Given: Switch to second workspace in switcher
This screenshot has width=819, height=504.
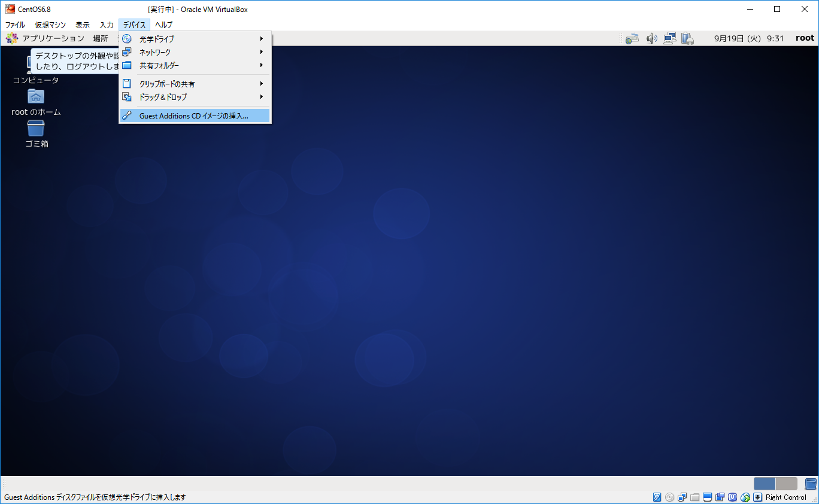Looking at the screenshot, I should pos(786,484).
